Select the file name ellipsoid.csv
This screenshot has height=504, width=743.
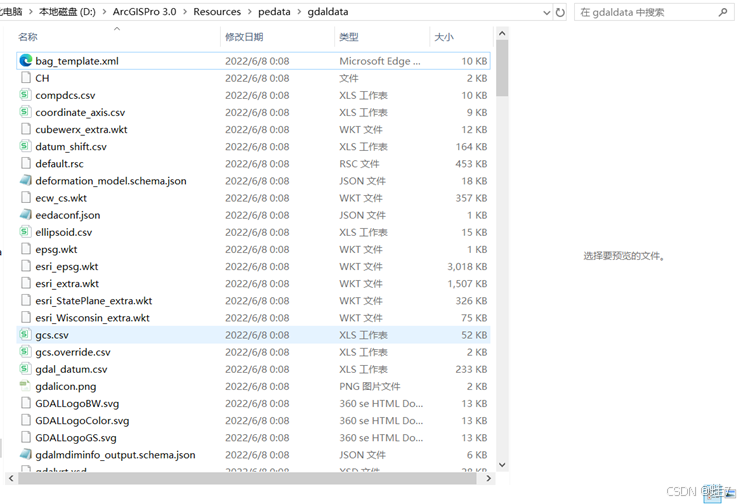click(x=63, y=232)
